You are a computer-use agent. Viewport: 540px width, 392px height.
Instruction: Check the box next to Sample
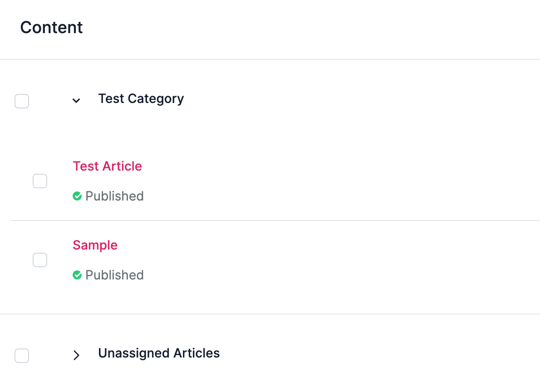point(40,260)
